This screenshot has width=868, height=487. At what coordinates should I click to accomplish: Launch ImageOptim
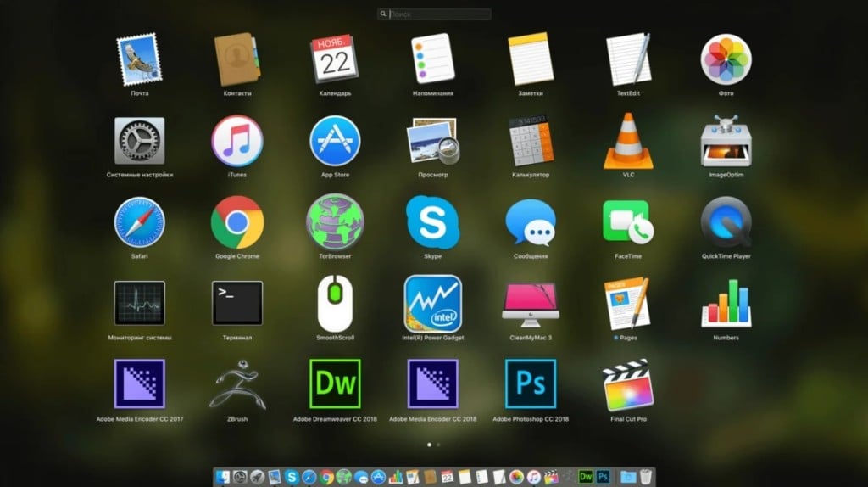pyautogui.click(x=726, y=141)
